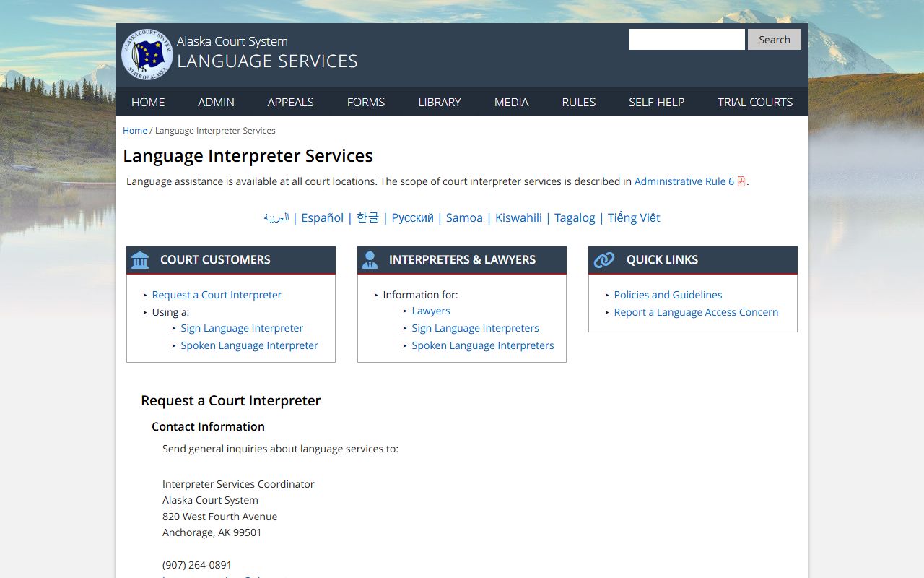Open Spoken Language Interpreter link for customers
This screenshot has height=578, width=924.
[249, 345]
